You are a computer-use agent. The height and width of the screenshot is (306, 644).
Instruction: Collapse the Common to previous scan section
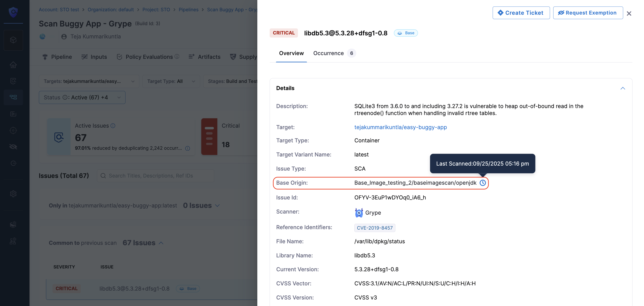pos(161,243)
